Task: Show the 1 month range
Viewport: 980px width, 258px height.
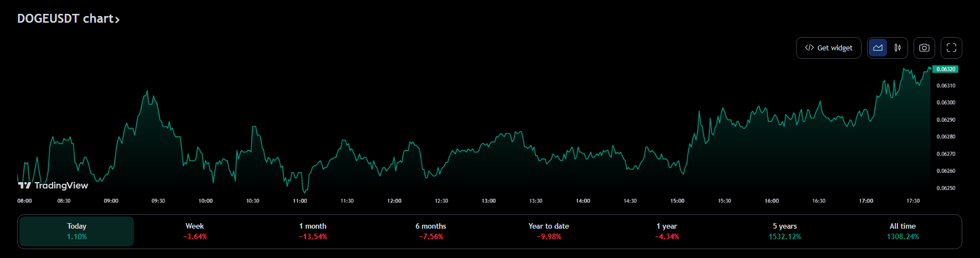Action: (313, 231)
